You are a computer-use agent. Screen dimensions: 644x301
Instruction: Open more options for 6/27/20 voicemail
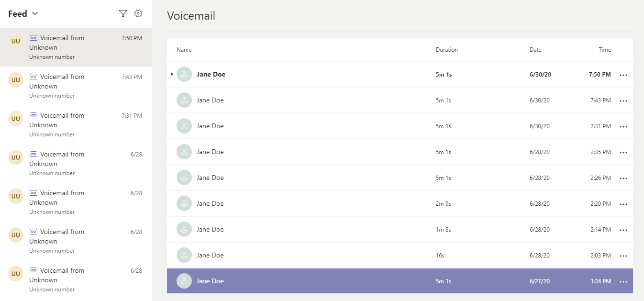pos(623,282)
